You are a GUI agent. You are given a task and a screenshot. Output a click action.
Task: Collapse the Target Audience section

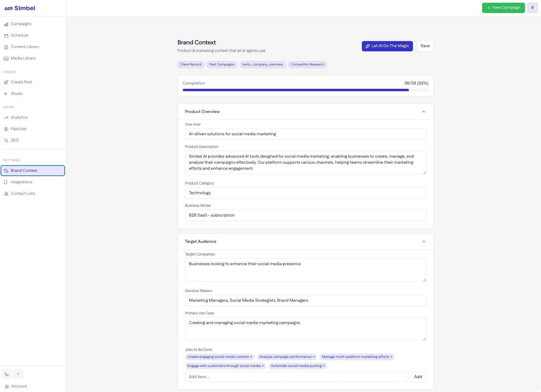(423, 242)
